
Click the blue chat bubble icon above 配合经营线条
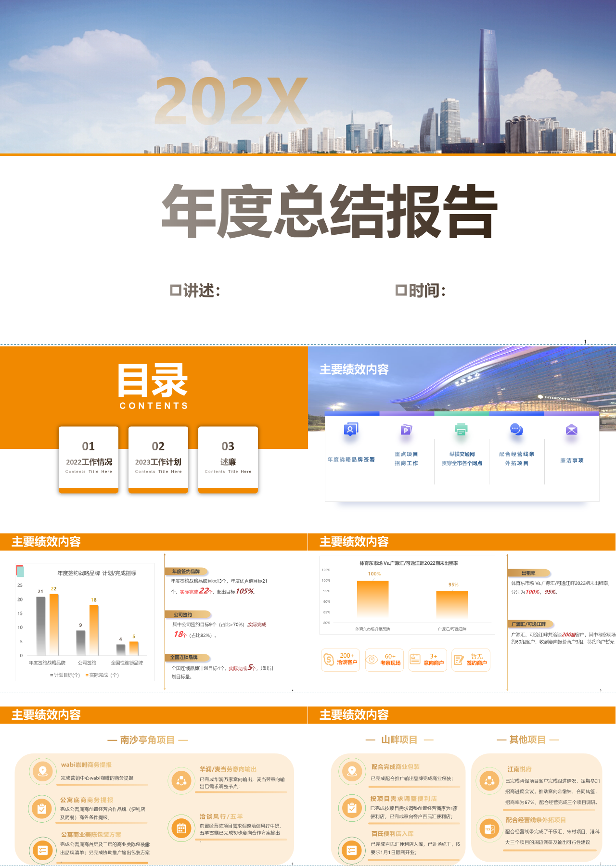516,430
